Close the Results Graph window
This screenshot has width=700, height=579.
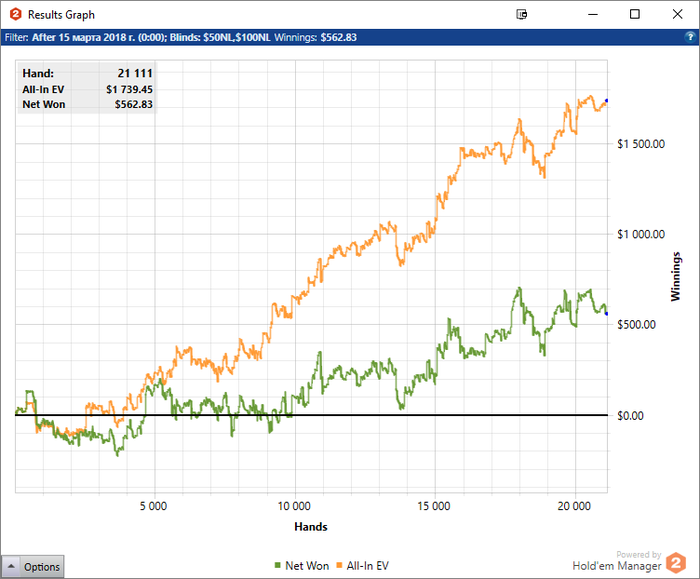pos(677,14)
